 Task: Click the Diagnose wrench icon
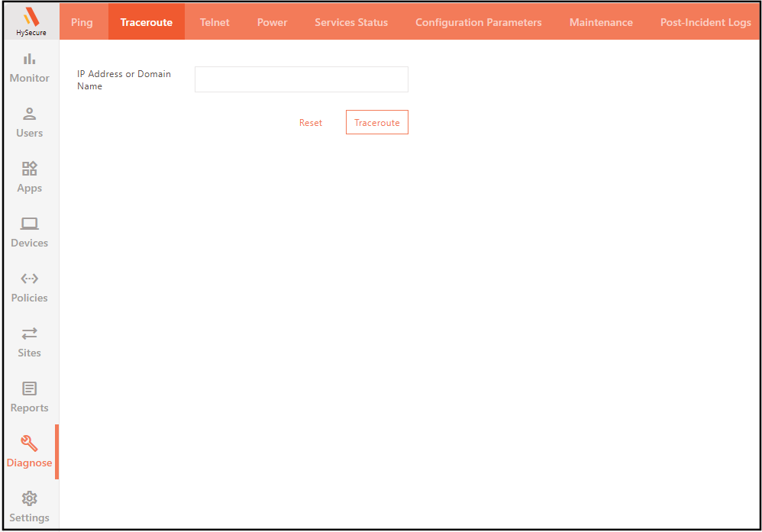tap(30, 443)
